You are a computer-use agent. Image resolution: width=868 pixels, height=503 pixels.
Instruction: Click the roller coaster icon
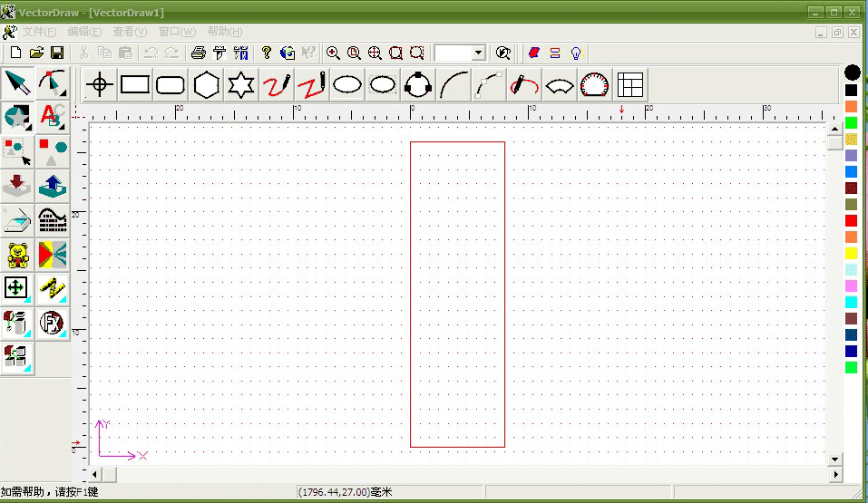coord(53,221)
